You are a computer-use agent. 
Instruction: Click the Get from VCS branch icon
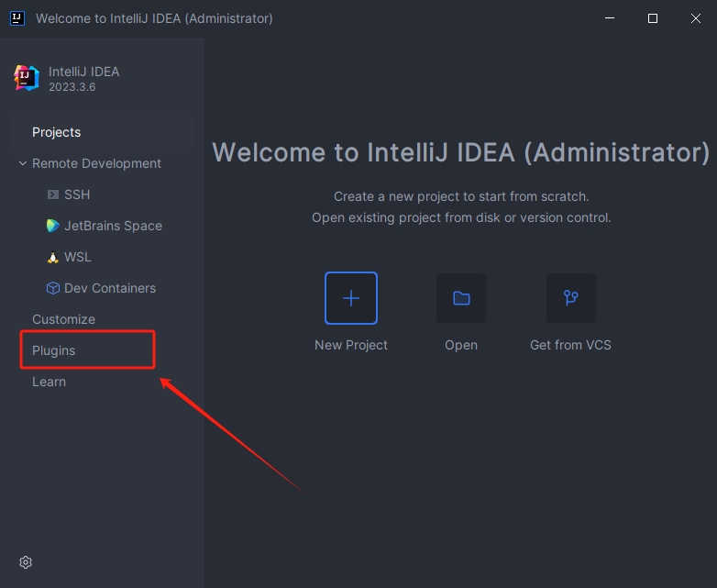[x=570, y=298]
